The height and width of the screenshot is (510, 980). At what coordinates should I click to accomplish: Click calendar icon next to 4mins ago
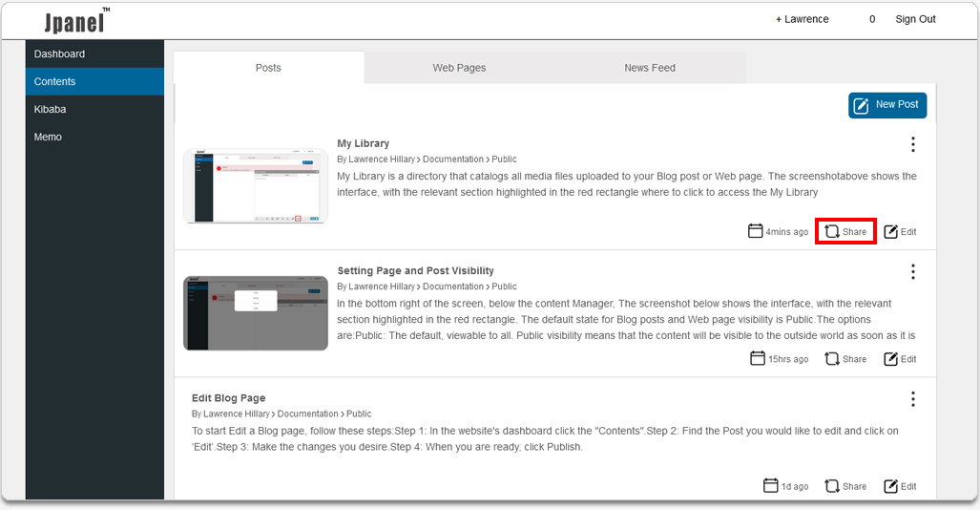tap(756, 231)
